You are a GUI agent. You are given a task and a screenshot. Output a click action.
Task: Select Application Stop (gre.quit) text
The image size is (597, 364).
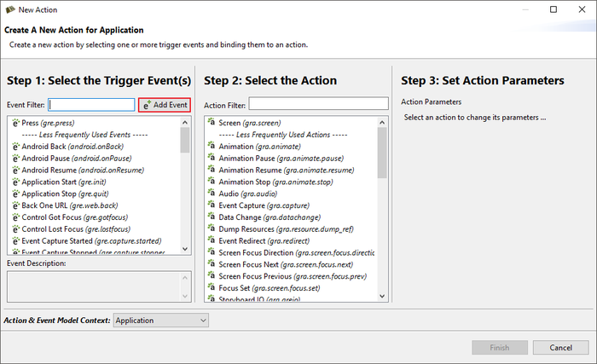pos(65,194)
